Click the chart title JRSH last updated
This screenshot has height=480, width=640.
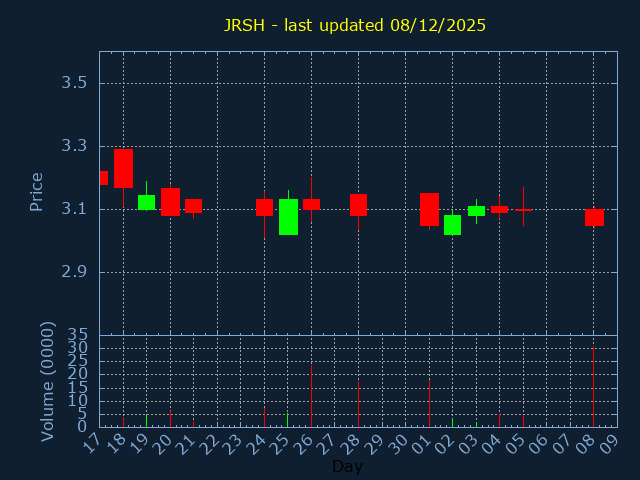(x=354, y=25)
